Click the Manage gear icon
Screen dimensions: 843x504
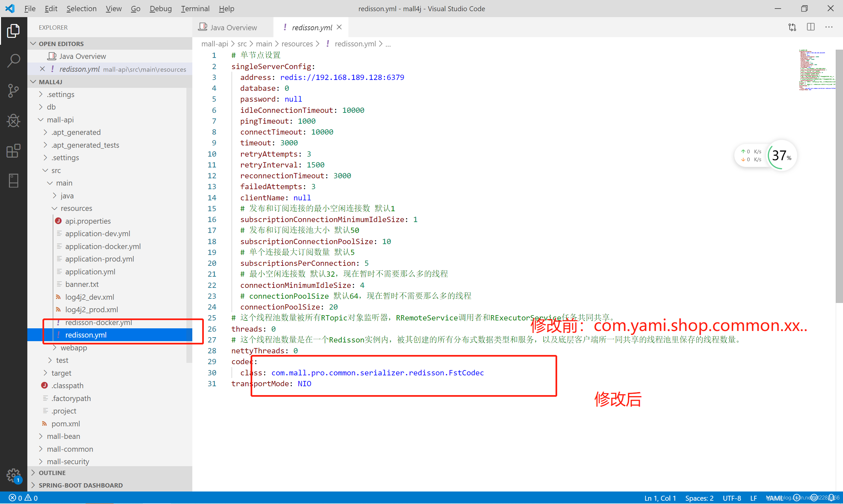click(14, 475)
